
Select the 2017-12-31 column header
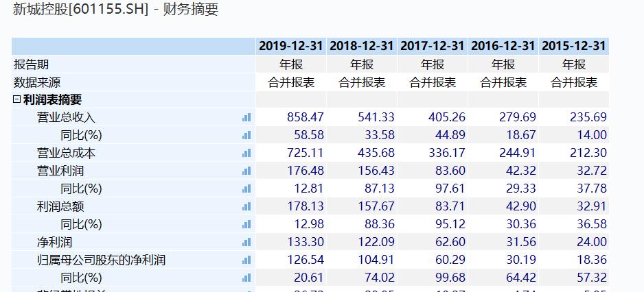433,46
